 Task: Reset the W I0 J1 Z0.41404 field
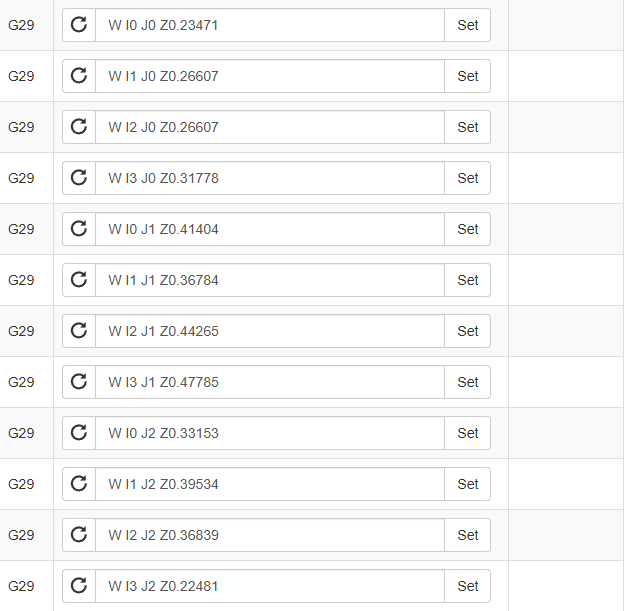pos(79,229)
